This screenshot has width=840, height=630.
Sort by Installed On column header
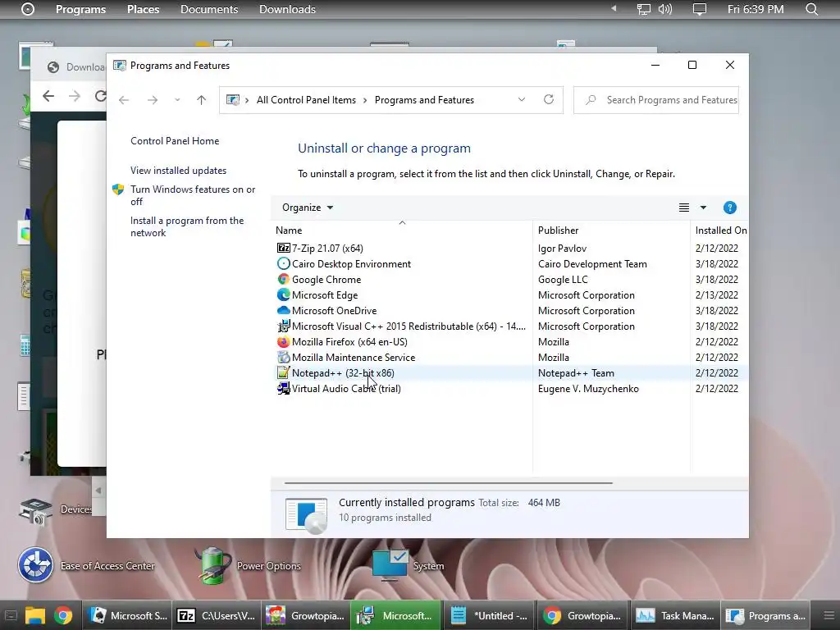coord(719,231)
